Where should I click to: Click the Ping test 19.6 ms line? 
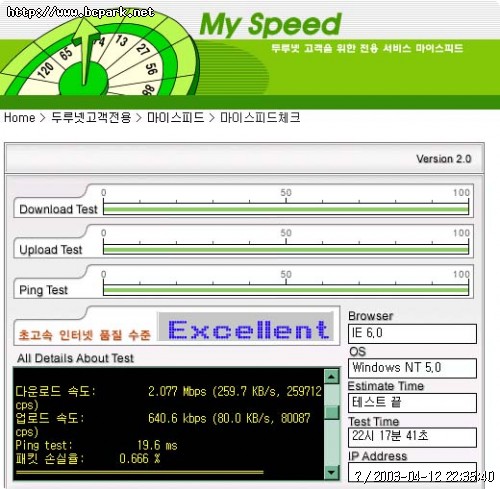pos(96,445)
